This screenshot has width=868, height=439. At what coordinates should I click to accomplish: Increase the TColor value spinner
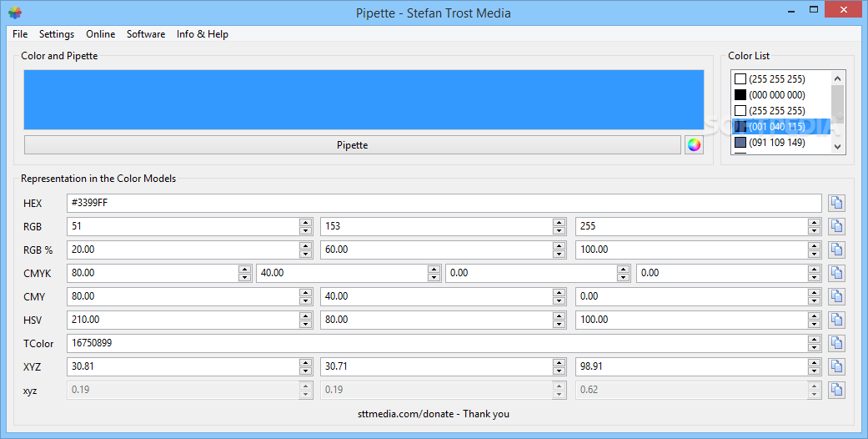point(814,339)
